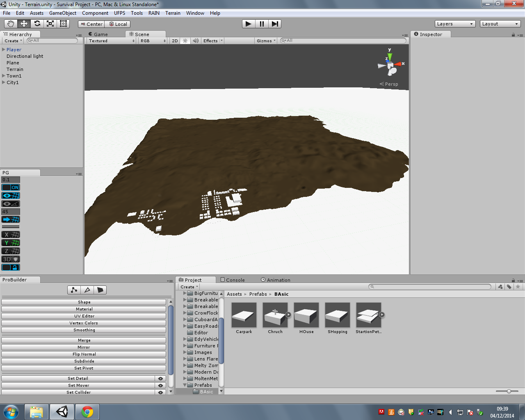
Task: Select the Scale tool
Action: click(x=50, y=24)
